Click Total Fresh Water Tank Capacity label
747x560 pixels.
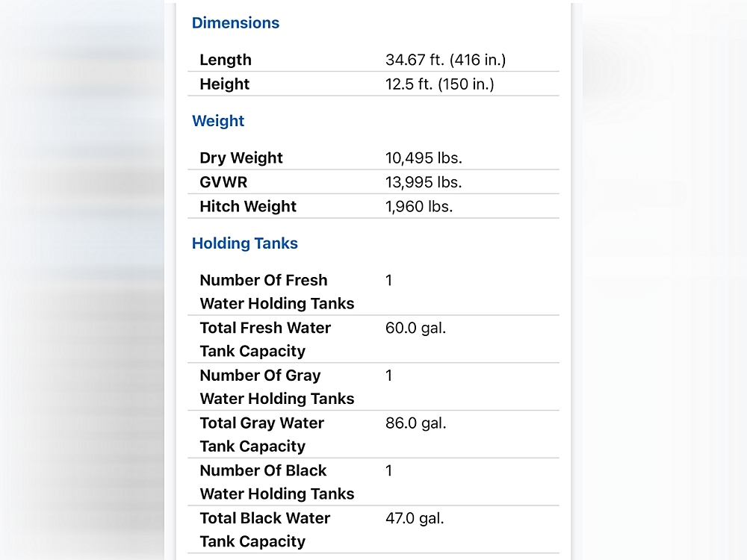click(265, 339)
